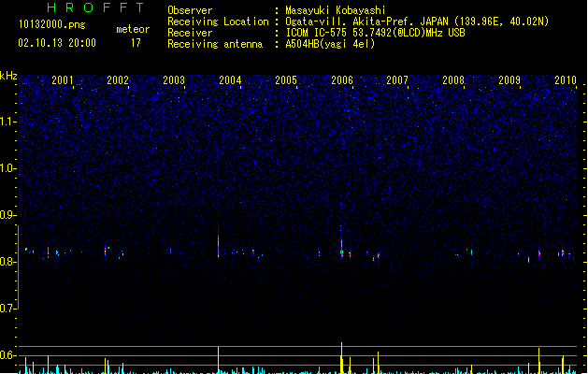This screenshot has height=374, width=588.
Task: Click the 1.0 kHz axis label
Action: coord(7,168)
